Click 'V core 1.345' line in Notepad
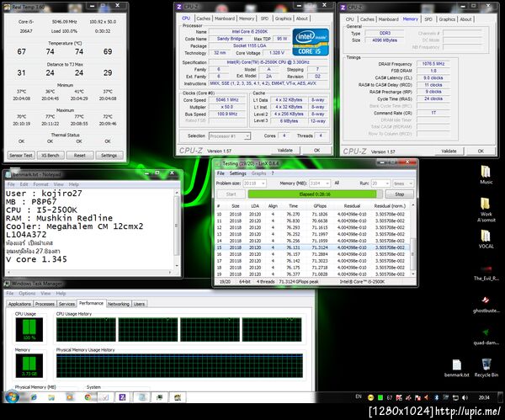505x420 pixels. tap(36, 259)
